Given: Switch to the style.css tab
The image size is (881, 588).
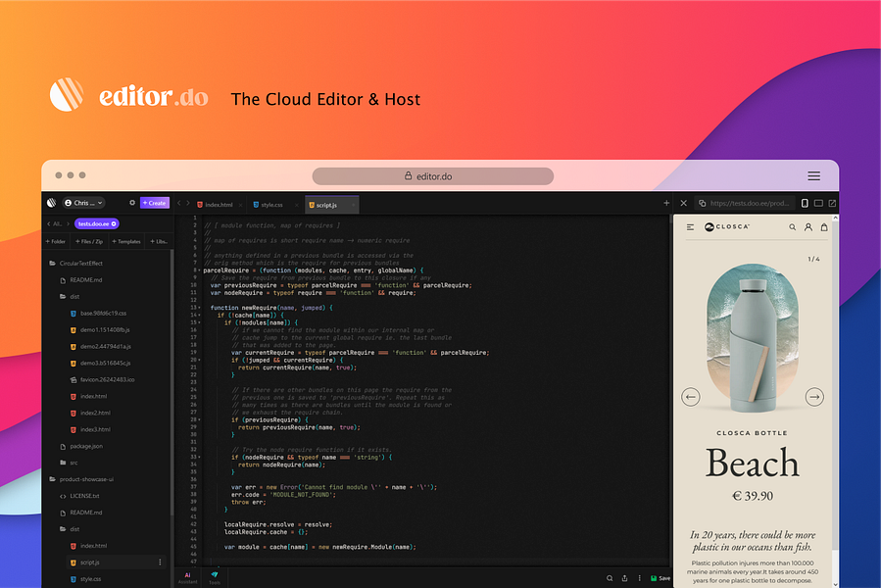Looking at the screenshot, I should (272, 206).
